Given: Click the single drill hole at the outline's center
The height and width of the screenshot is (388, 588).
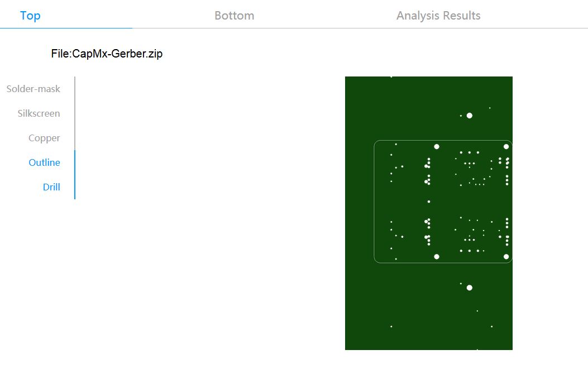Looking at the screenshot, I should 429,202.
